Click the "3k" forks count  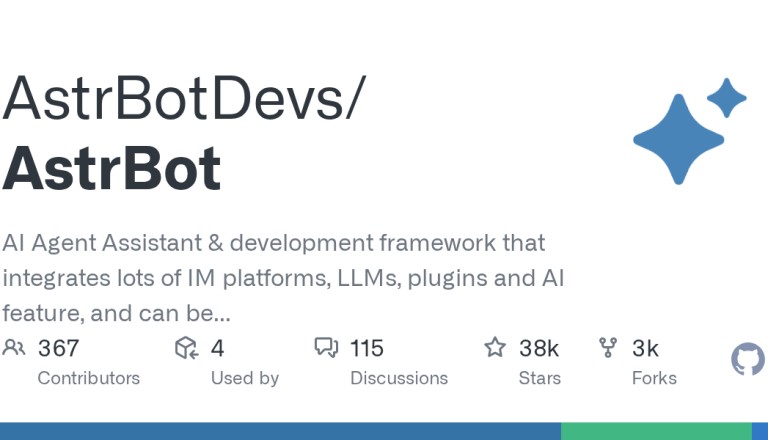(645, 348)
